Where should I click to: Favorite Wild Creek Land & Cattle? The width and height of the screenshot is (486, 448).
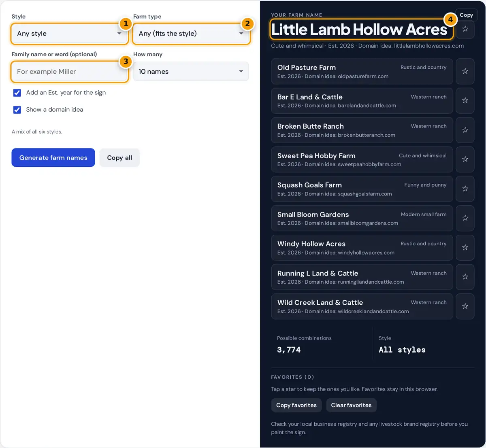click(x=465, y=306)
